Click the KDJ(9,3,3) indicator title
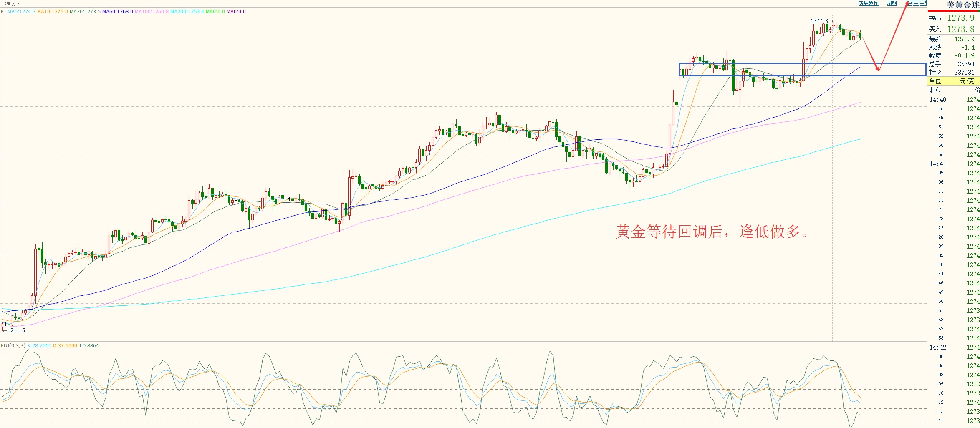Screen dimensions: 980x428 click(13, 346)
